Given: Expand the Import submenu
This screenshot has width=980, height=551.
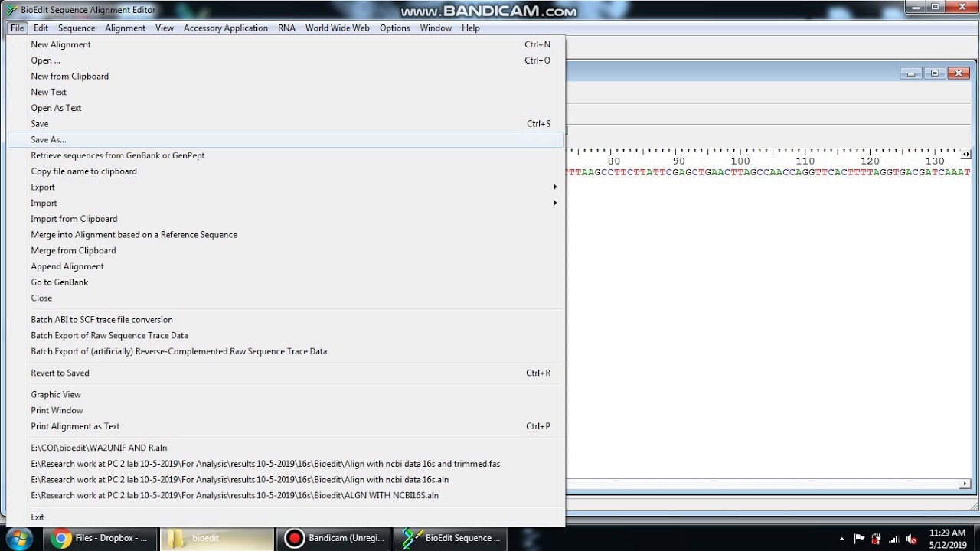Looking at the screenshot, I should 286,203.
